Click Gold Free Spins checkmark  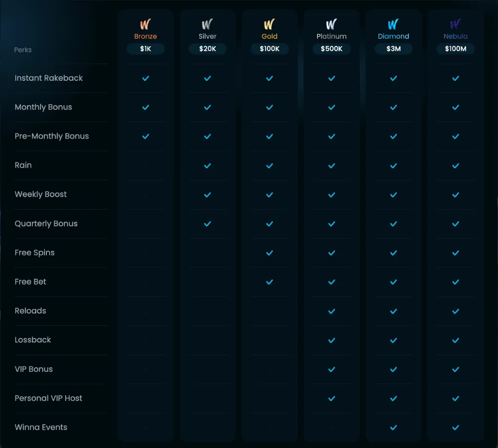269,253
